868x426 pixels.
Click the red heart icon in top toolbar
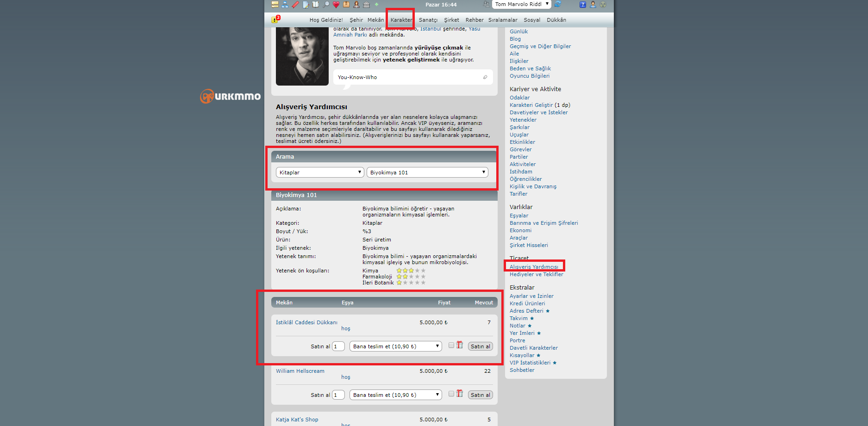click(x=336, y=5)
